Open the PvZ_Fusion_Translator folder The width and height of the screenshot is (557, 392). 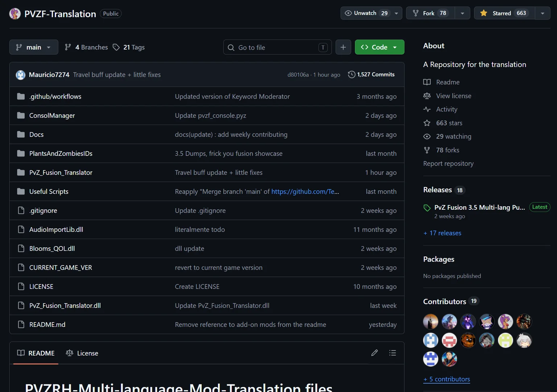pos(61,172)
